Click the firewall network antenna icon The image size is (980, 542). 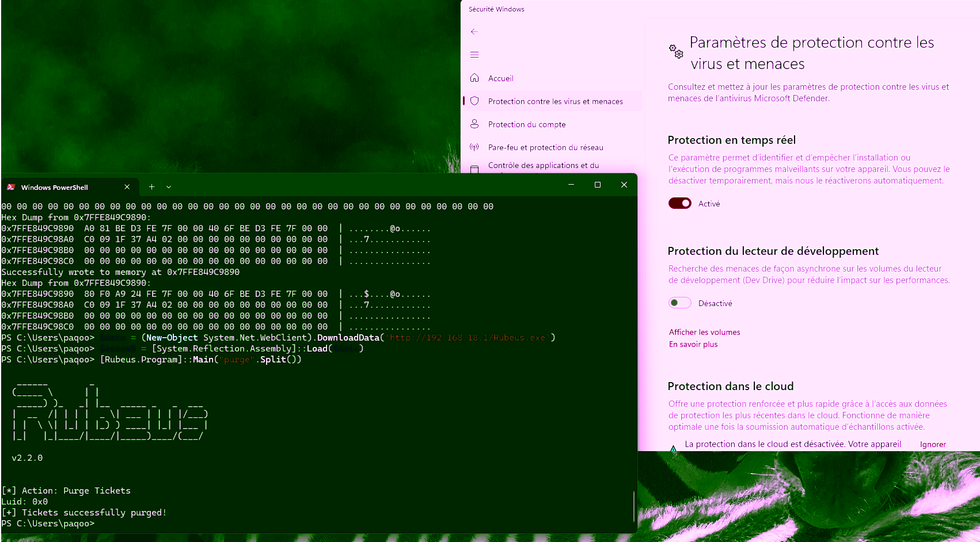click(474, 147)
